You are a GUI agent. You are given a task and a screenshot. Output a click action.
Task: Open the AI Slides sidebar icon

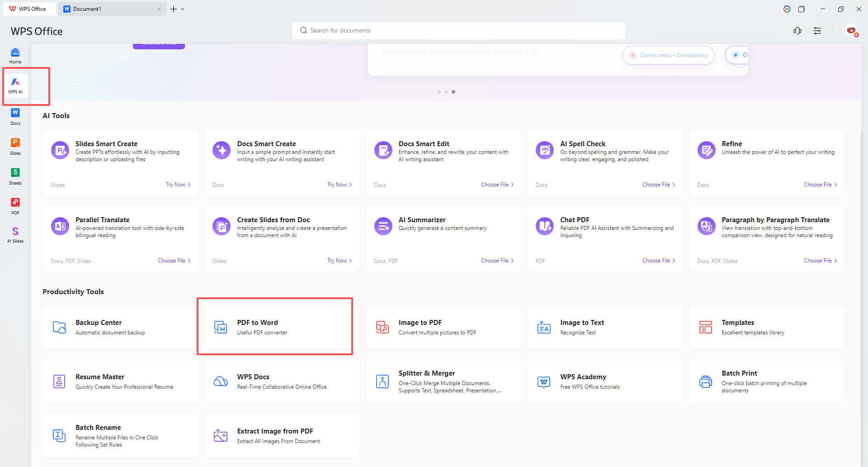[x=15, y=234]
